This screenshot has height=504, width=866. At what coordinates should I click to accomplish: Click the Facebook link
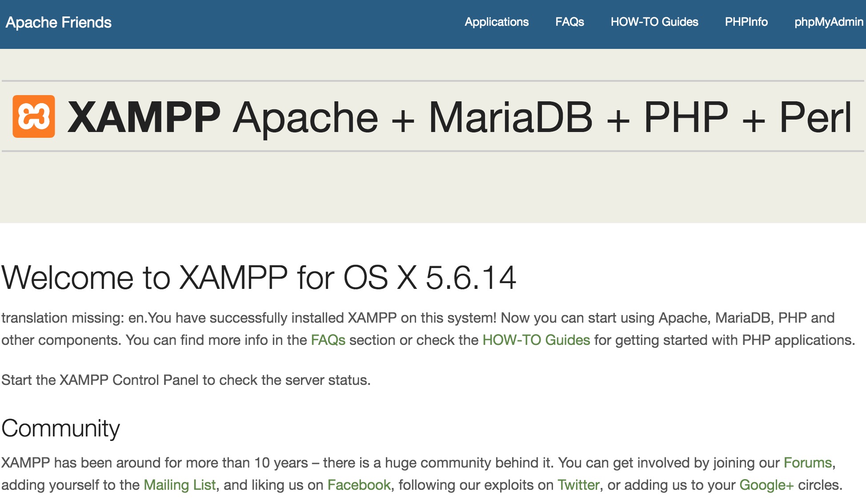point(359,485)
